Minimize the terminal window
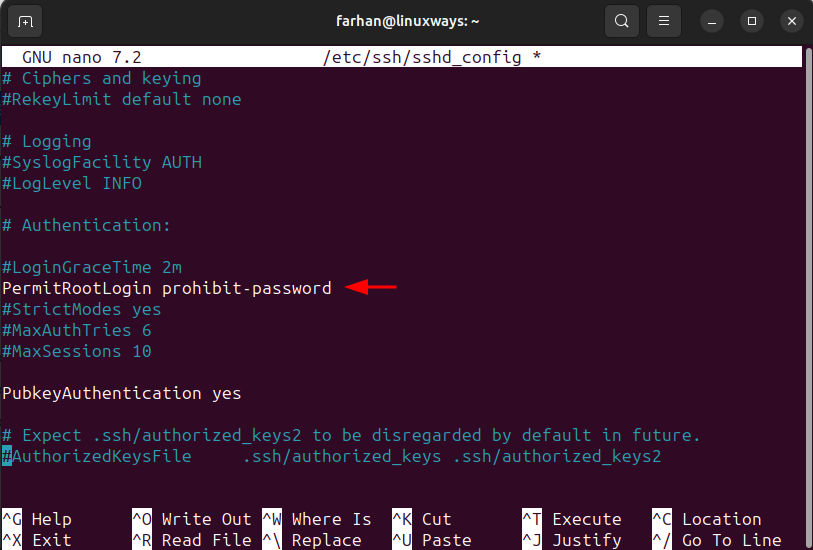 pyautogui.click(x=712, y=22)
